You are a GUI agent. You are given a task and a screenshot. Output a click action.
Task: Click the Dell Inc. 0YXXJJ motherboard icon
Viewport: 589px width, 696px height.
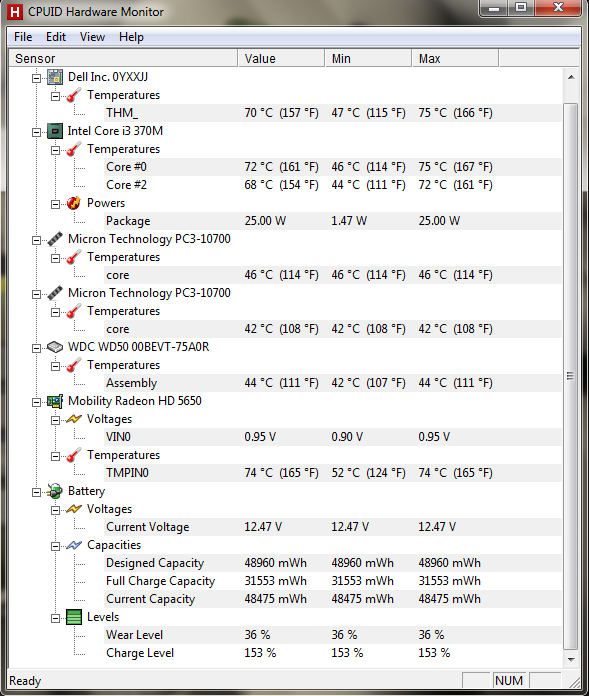[55, 77]
